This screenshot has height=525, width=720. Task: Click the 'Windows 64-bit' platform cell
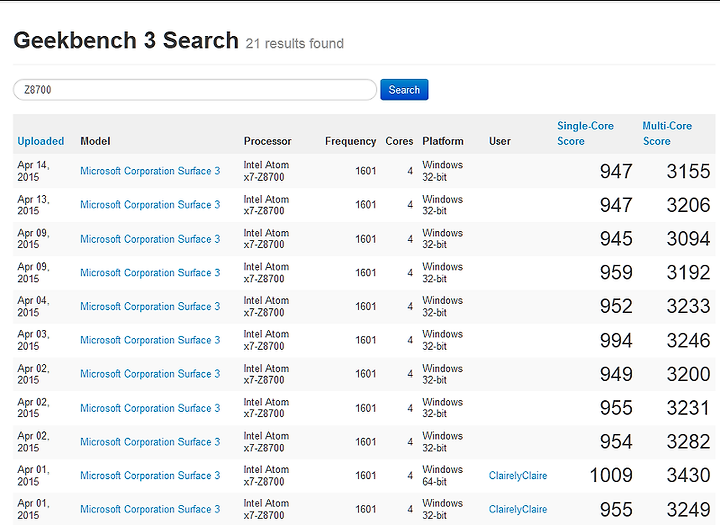click(443, 475)
